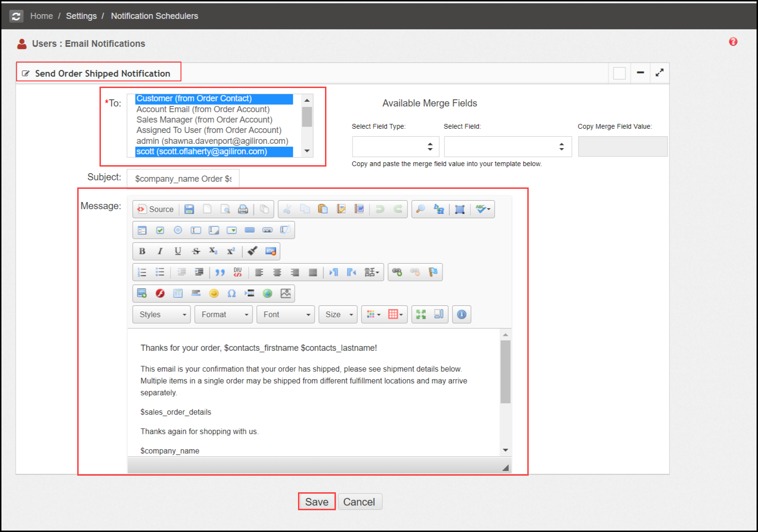Click the Block Quote icon

pos(220,272)
